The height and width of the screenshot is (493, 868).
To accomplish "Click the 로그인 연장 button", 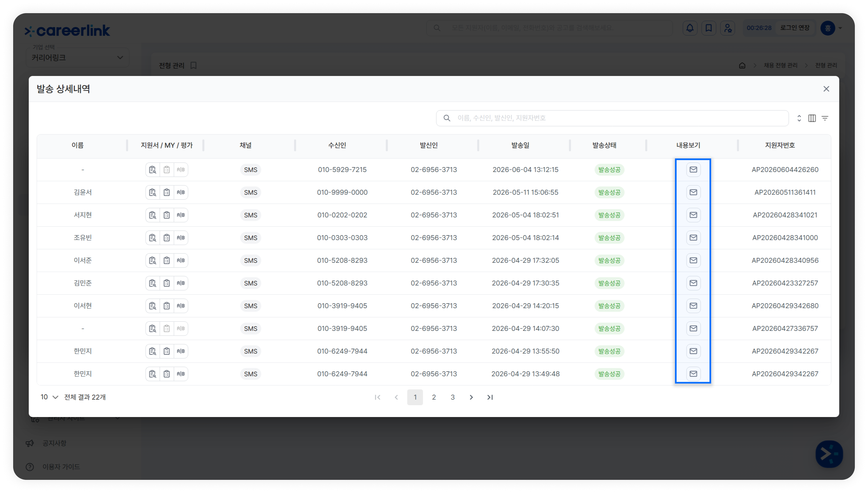I will point(795,28).
